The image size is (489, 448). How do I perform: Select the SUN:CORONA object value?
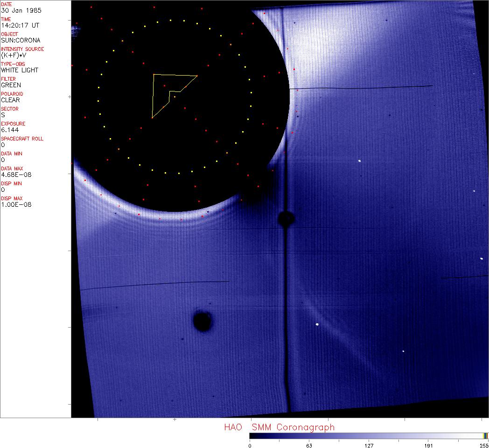tap(21, 41)
